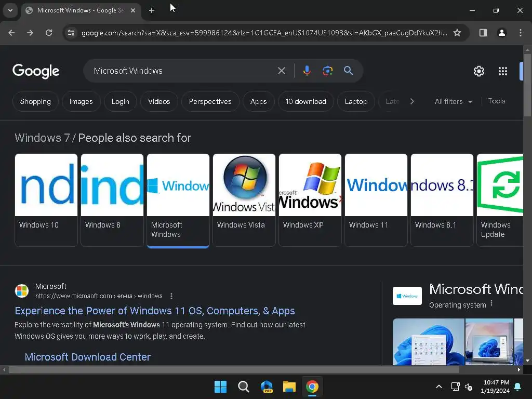Launch Microsoft Edge PRE from taskbar

267,387
